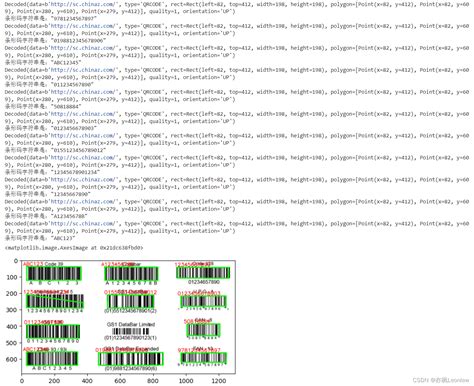Click the barcode string line "ABC12345"
Screen dimensions: 474x386
coord(43,63)
